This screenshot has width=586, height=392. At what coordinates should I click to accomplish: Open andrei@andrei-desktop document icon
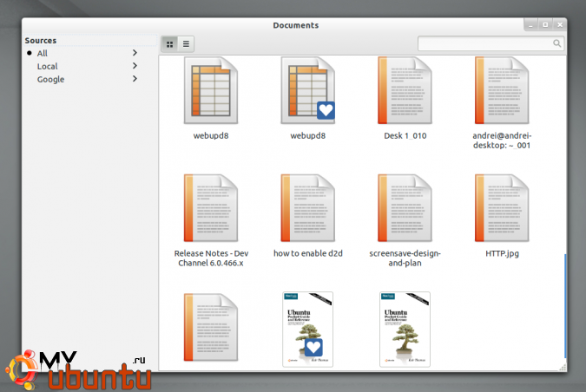point(502,90)
